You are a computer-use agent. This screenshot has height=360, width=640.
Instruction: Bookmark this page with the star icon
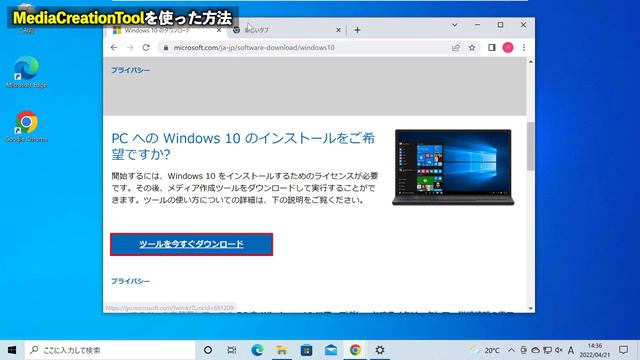472,48
